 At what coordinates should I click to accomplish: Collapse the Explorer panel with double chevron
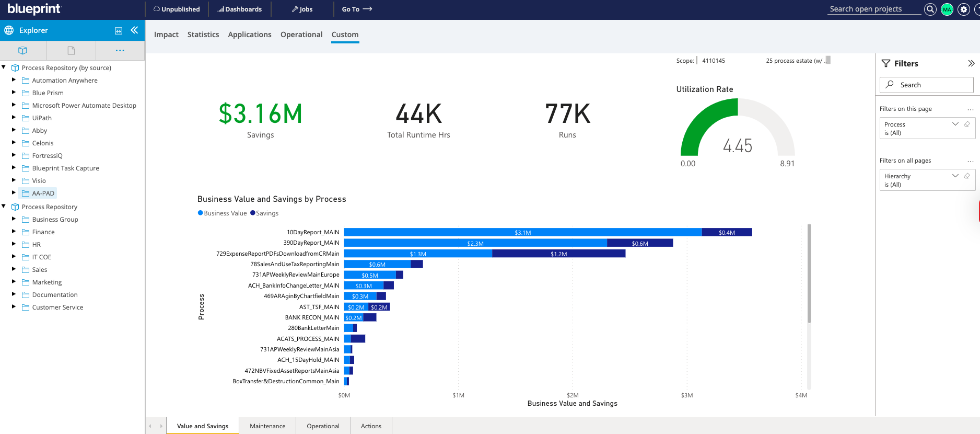coord(134,30)
